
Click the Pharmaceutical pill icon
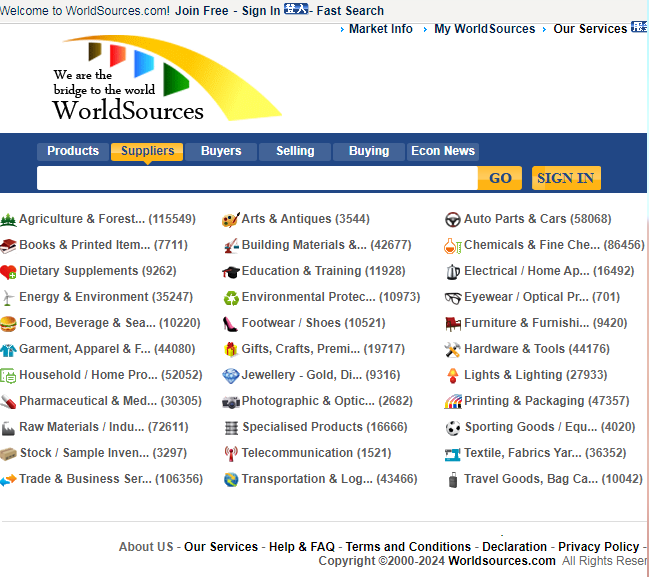point(8,401)
